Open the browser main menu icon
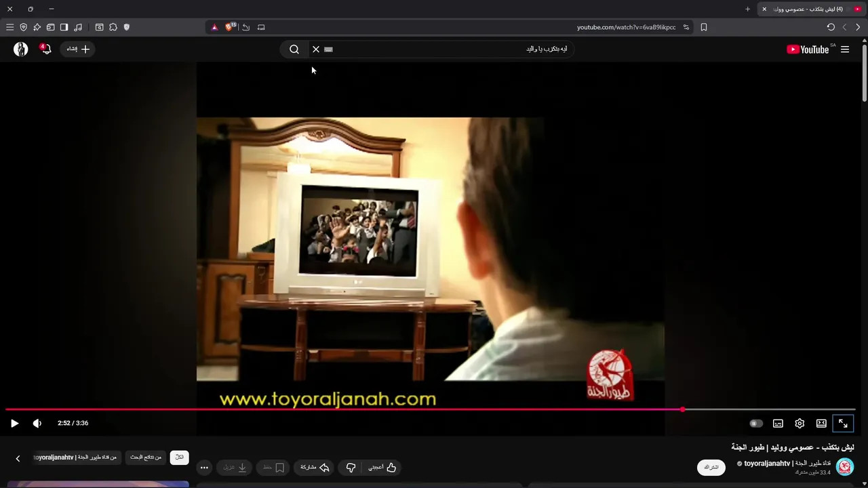 click(9, 27)
